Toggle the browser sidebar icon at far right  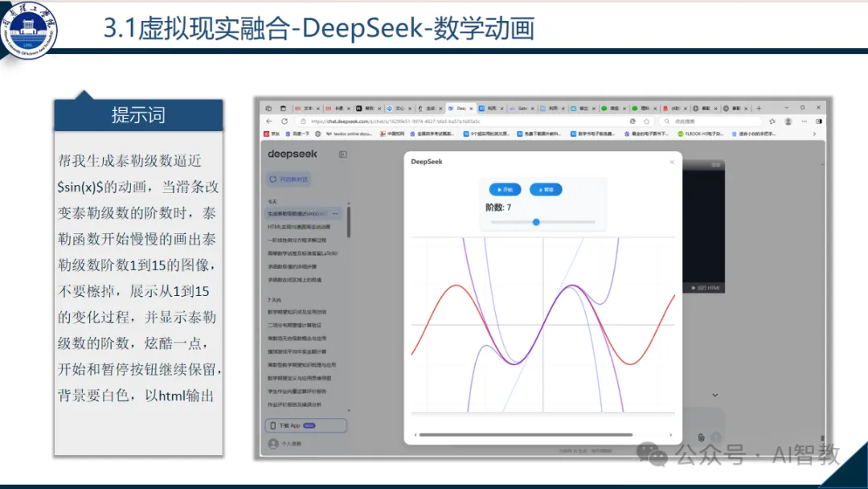[x=819, y=121]
